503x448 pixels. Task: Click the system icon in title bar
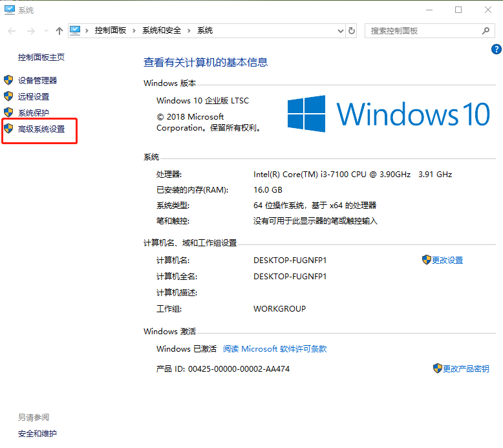click(x=9, y=10)
